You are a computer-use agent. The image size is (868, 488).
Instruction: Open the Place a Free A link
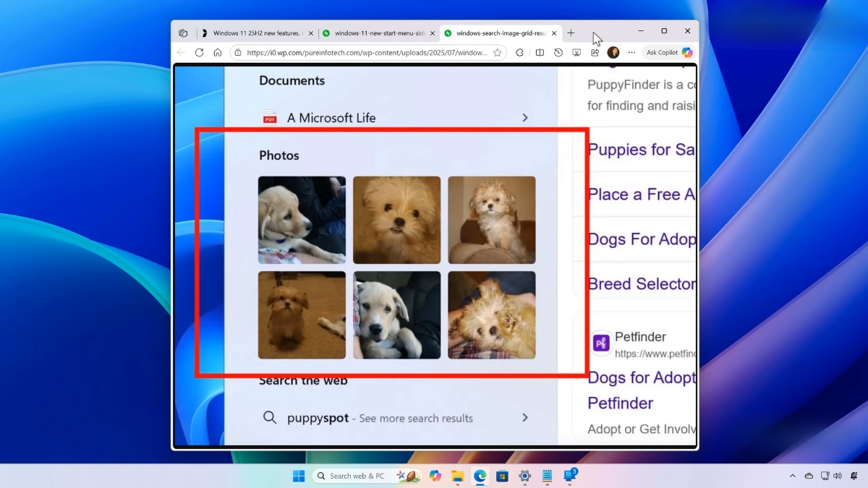point(642,194)
